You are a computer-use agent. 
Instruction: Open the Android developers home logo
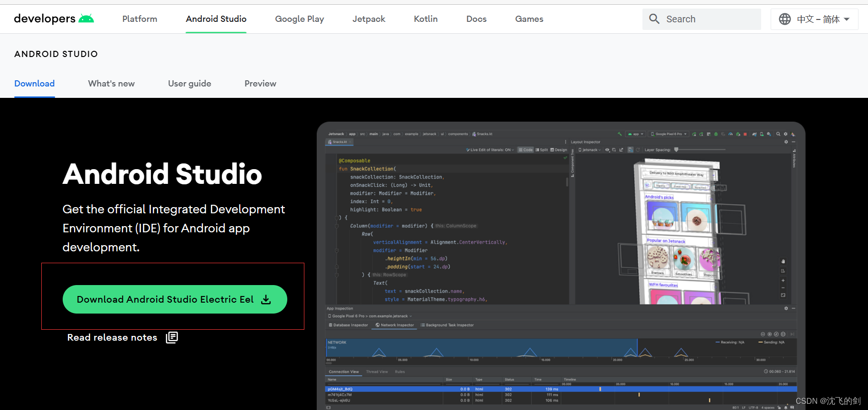54,19
